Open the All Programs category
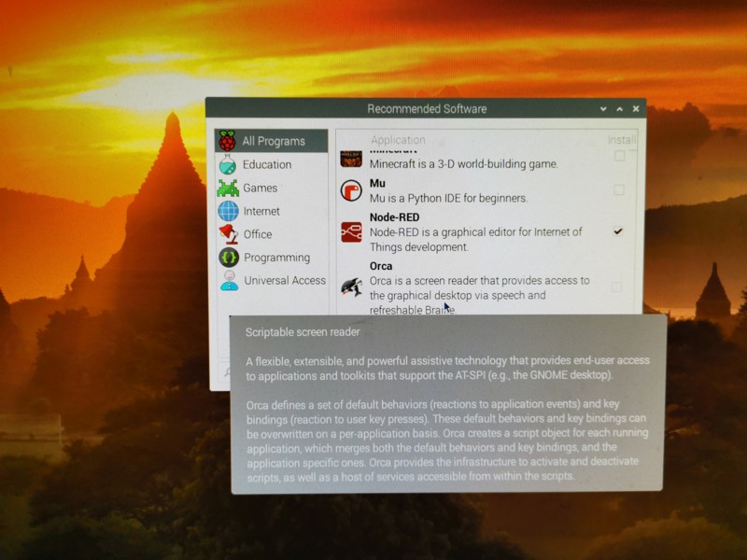The image size is (747, 560). tap(272, 141)
